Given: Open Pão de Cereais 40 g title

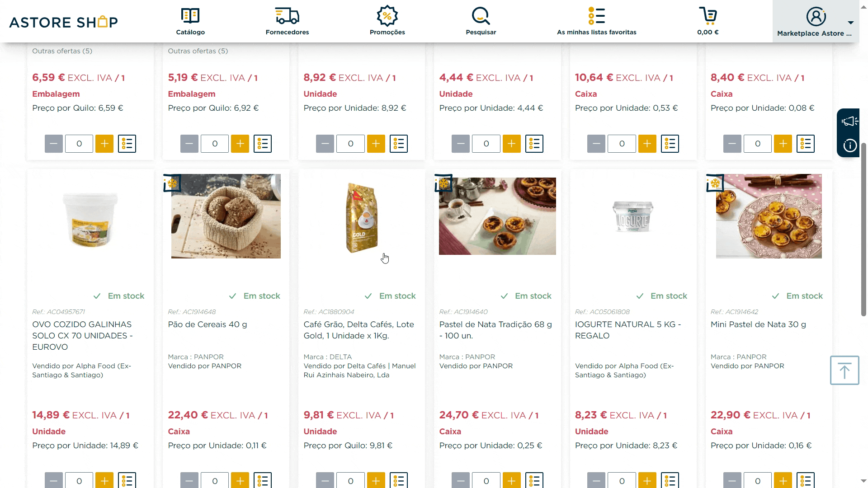Looking at the screenshot, I should click(x=208, y=324).
